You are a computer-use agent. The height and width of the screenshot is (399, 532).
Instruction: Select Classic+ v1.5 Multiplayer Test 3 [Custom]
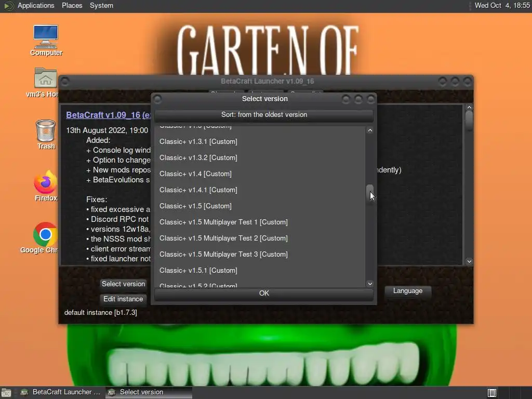point(261,255)
